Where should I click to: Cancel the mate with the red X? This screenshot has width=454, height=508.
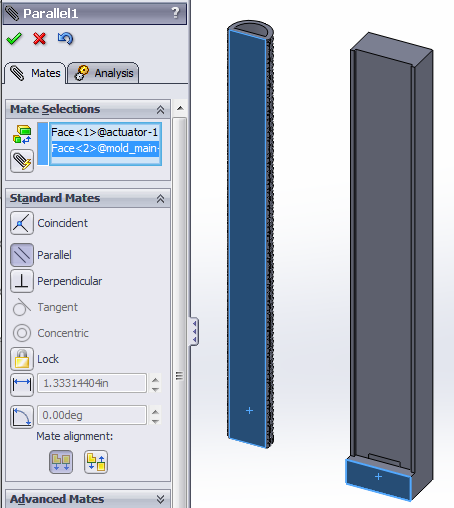pyautogui.click(x=39, y=39)
